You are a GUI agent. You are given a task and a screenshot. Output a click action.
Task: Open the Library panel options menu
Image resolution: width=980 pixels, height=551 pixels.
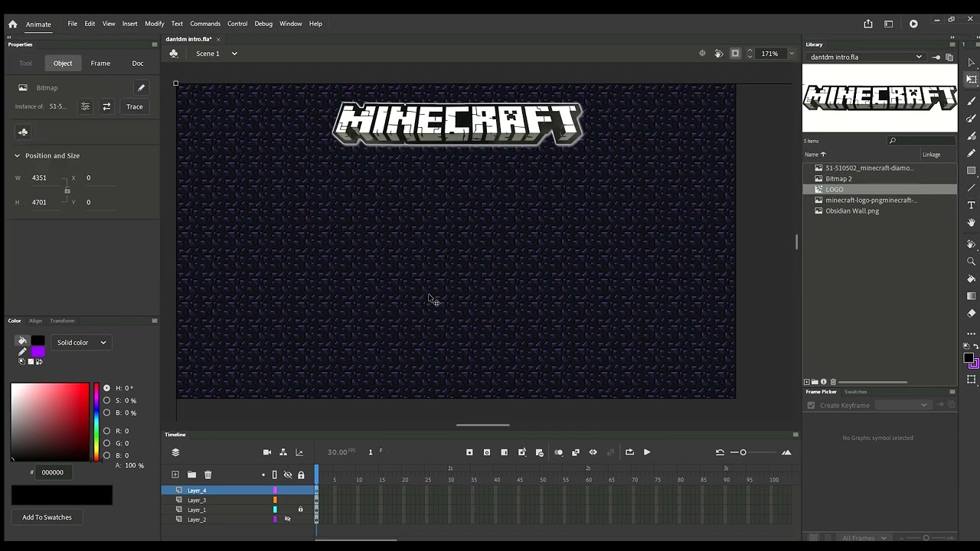[x=952, y=44]
